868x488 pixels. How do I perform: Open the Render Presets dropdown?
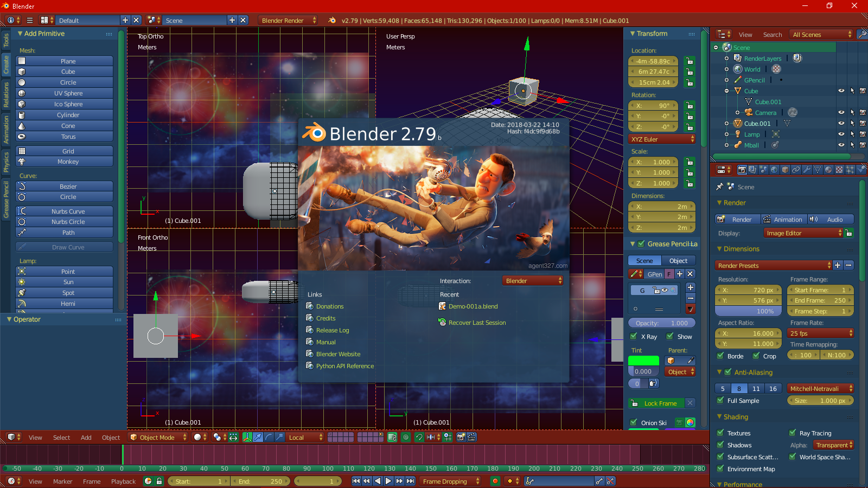(x=774, y=265)
